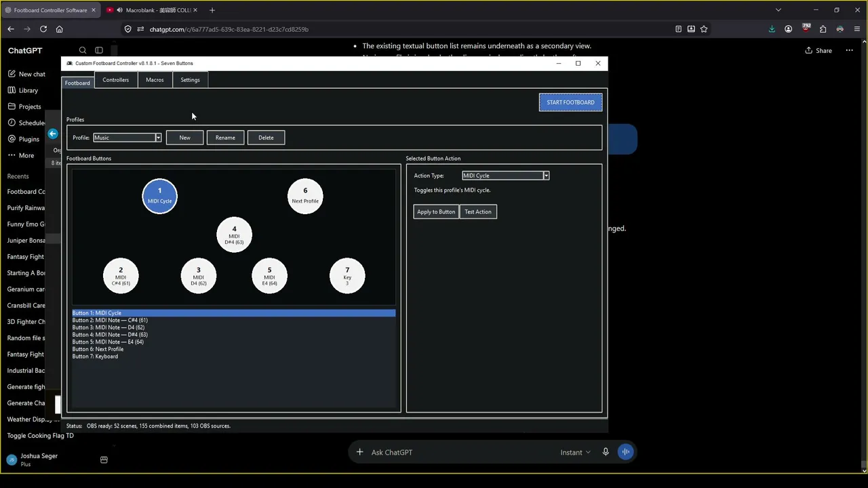Open Purify Rainwa recent chat
868x488 pixels.
tap(26, 208)
